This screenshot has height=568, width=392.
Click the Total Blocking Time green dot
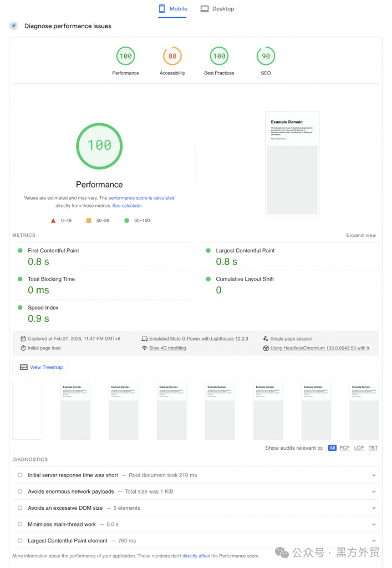(21, 279)
